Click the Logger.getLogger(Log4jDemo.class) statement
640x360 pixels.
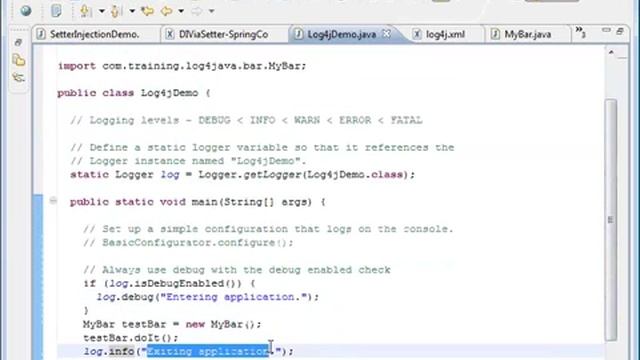(242, 175)
